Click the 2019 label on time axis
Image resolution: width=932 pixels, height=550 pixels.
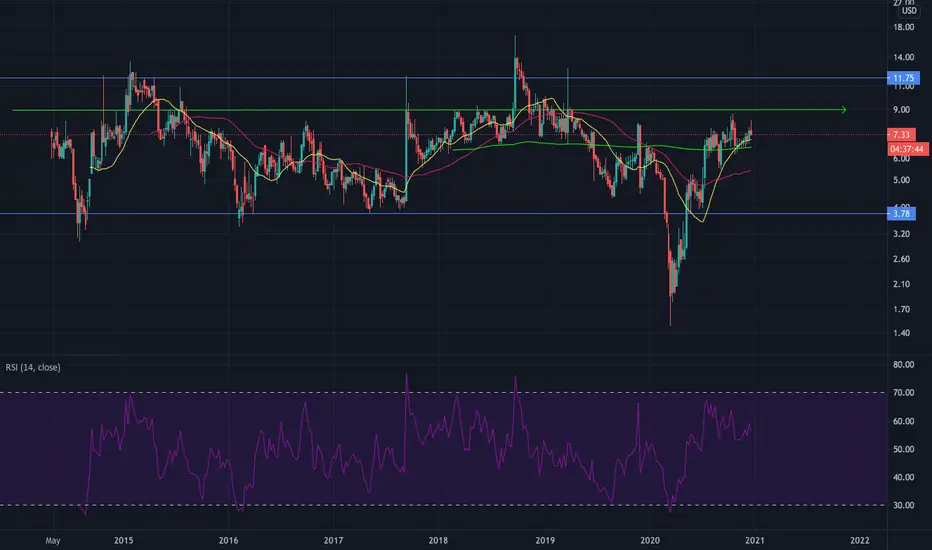(545, 540)
